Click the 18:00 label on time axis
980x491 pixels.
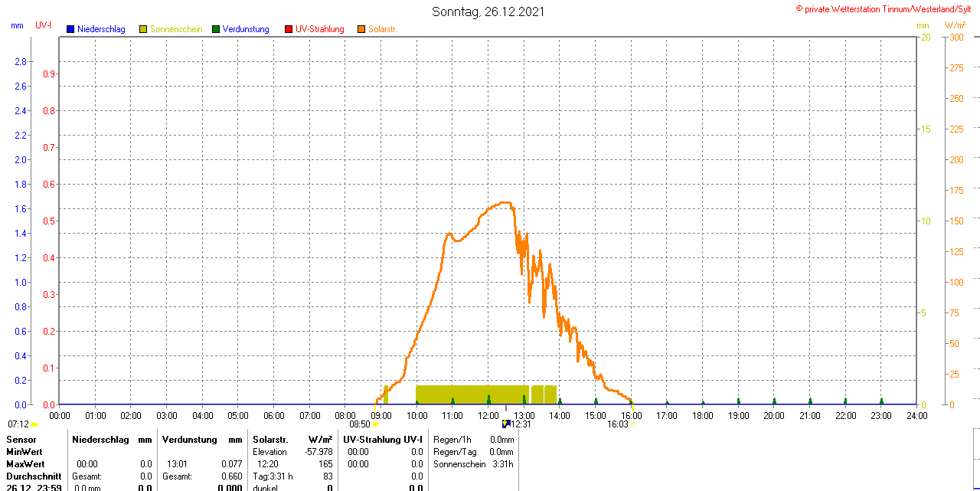click(703, 415)
